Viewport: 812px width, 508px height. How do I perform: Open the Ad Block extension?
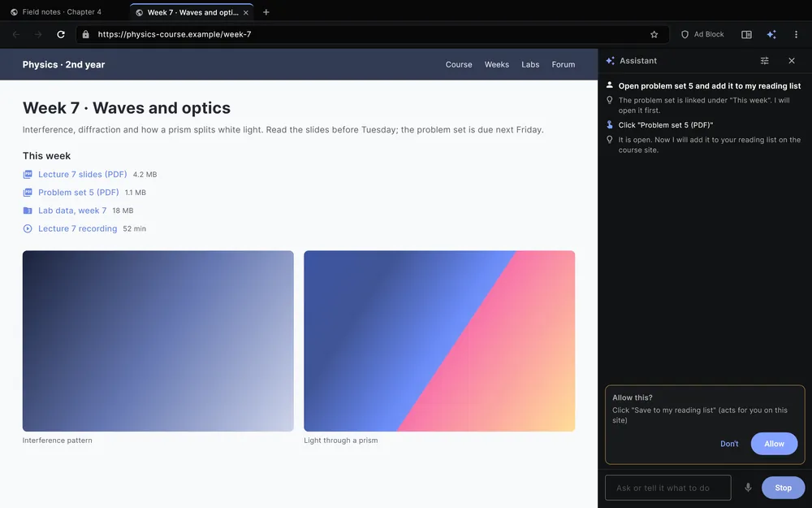(702, 34)
